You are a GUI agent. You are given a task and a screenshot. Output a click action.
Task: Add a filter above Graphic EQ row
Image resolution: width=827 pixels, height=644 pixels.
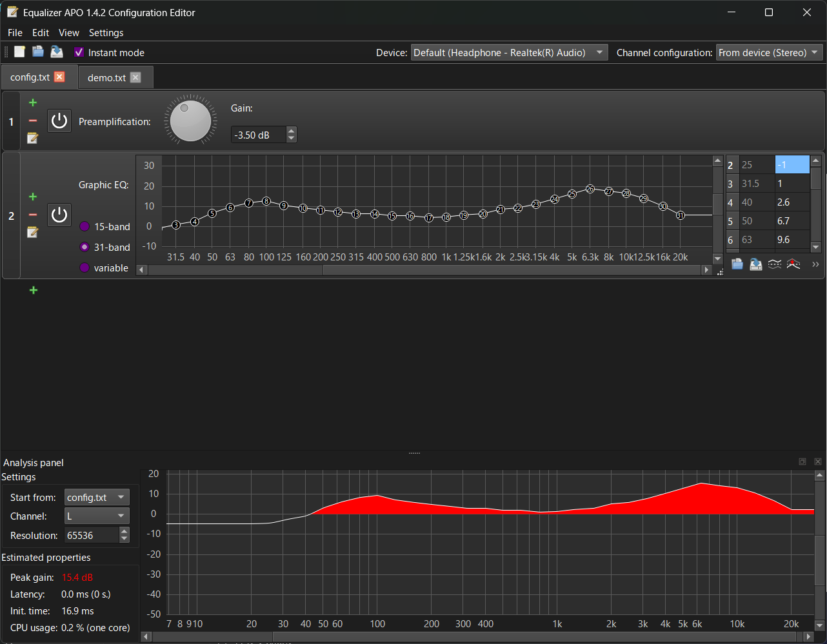tap(33, 197)
